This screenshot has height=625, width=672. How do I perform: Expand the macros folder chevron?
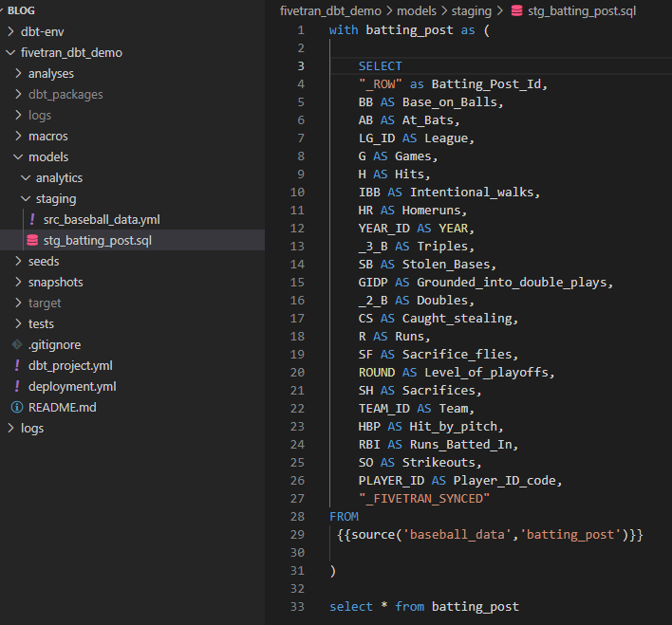[x=18, y=136]
